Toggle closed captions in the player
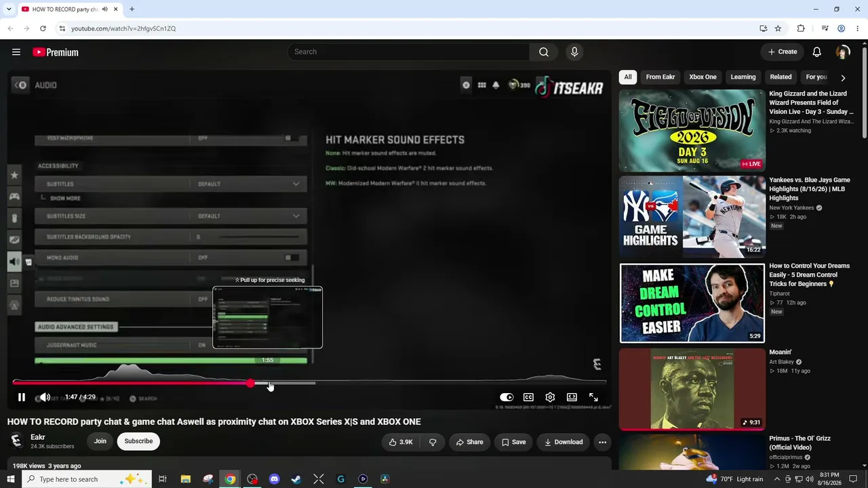Screen dimensions: 868x488 pos(528,398)
